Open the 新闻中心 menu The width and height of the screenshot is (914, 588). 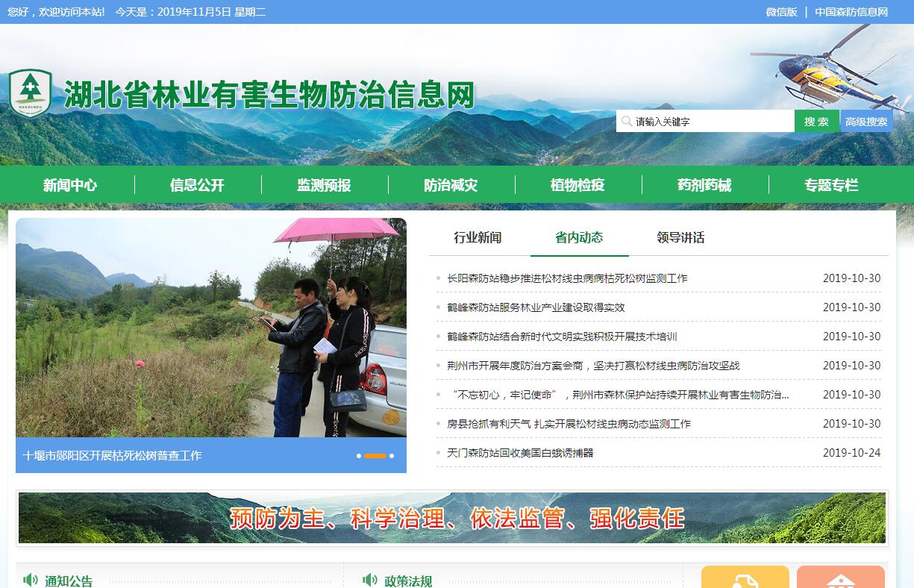click(x=70, y=185)
